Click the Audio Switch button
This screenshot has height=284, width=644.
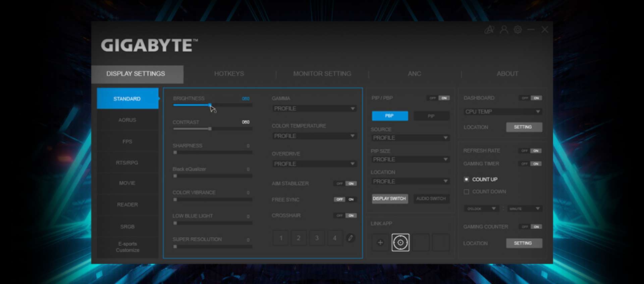pos(431,198)
